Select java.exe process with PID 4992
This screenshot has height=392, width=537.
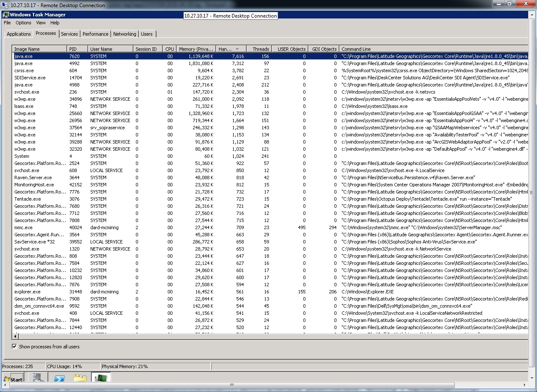point(270,63)
